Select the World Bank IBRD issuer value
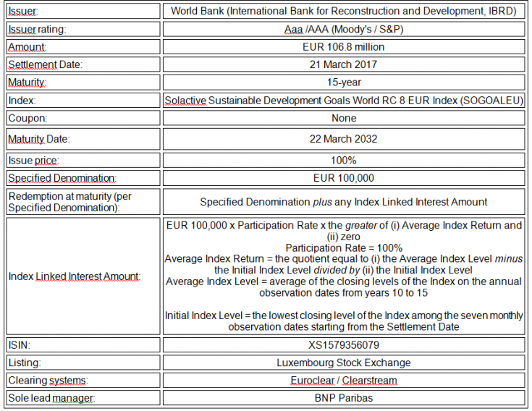This screenshot has height=411, width=532. [343, 11]
